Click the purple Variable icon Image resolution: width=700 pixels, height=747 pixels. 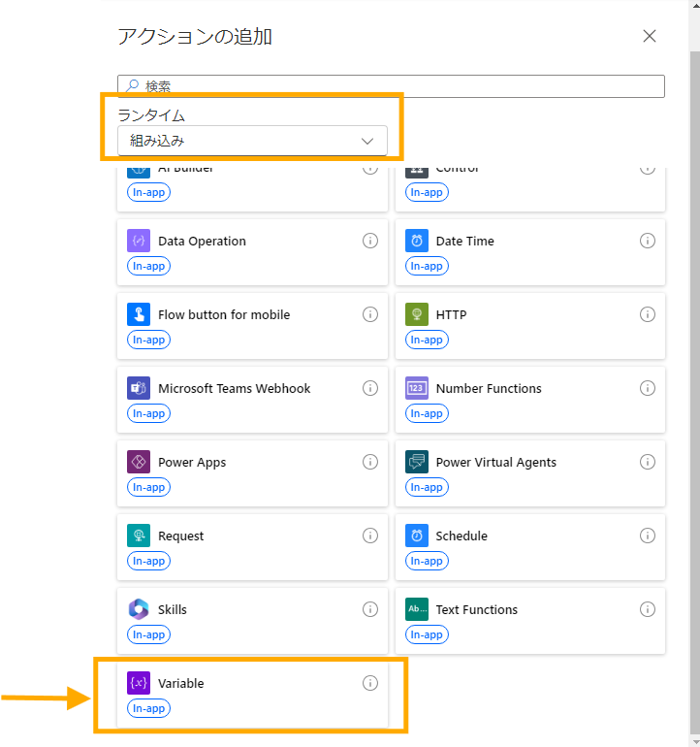tap(139, 683)
